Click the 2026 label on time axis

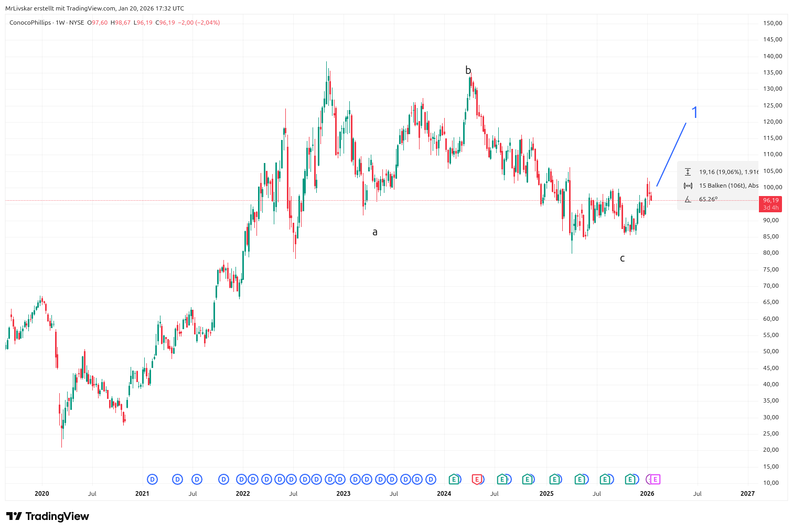pyautogui.click(x=647, y=493)
